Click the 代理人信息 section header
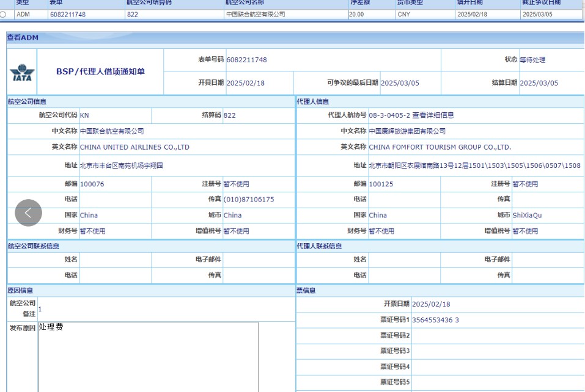585x392 pixels. tap(313, 101)
